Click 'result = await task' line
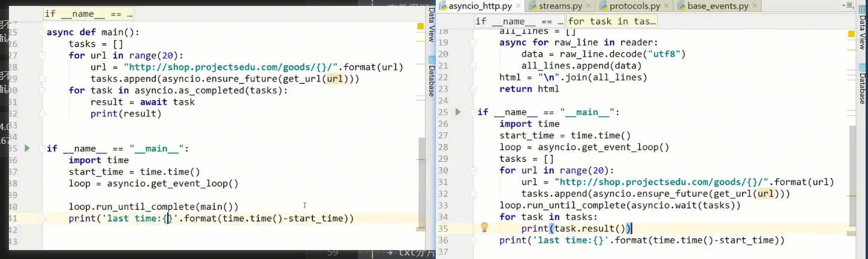Viewport: 868px width, 259px height. click(143, 102)
